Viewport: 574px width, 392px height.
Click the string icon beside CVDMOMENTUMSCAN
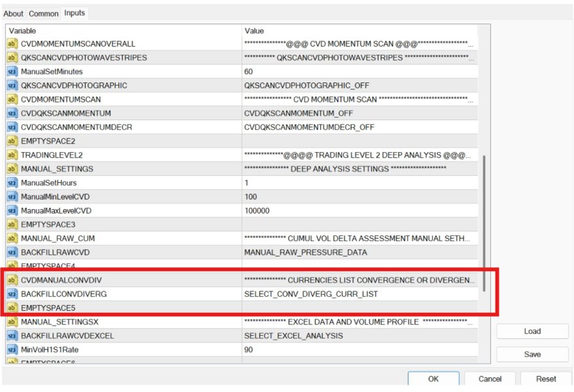[x=12, y=99]
